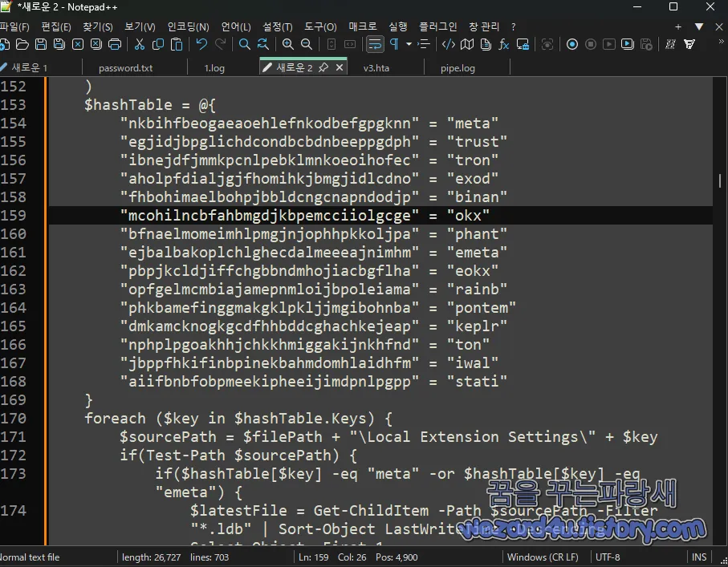Click the Save All toolbar icon

(x=59, y=45)
